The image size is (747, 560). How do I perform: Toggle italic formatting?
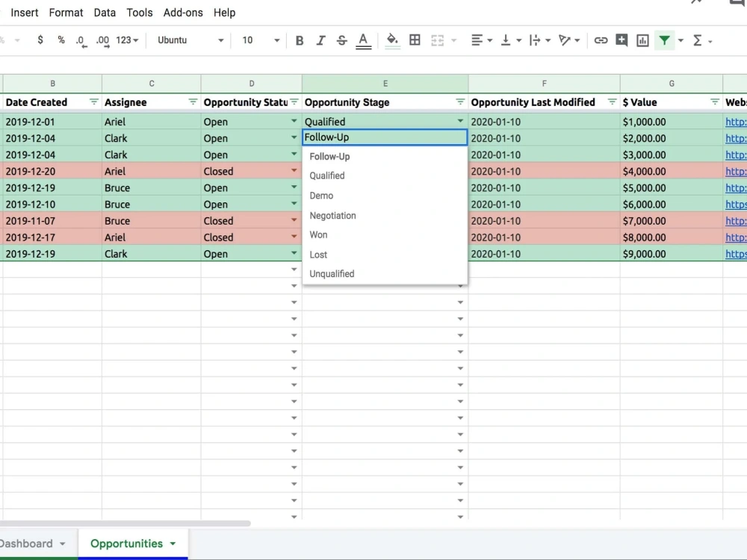[x=320, y=40]
